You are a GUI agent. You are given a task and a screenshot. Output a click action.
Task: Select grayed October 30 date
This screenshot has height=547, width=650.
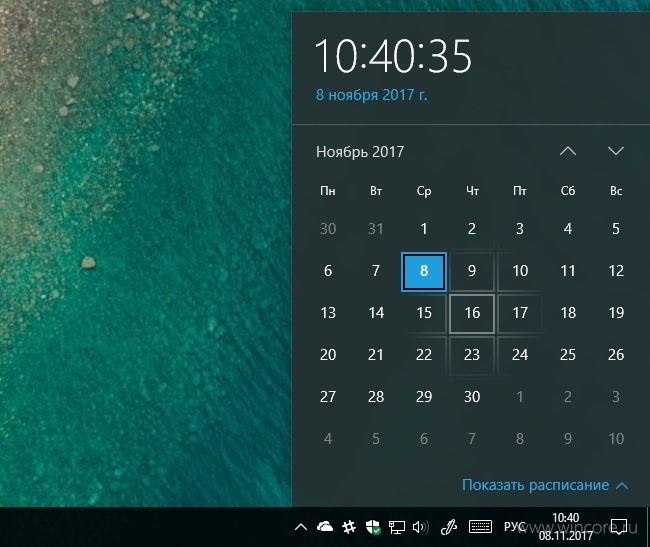[328, 229]
